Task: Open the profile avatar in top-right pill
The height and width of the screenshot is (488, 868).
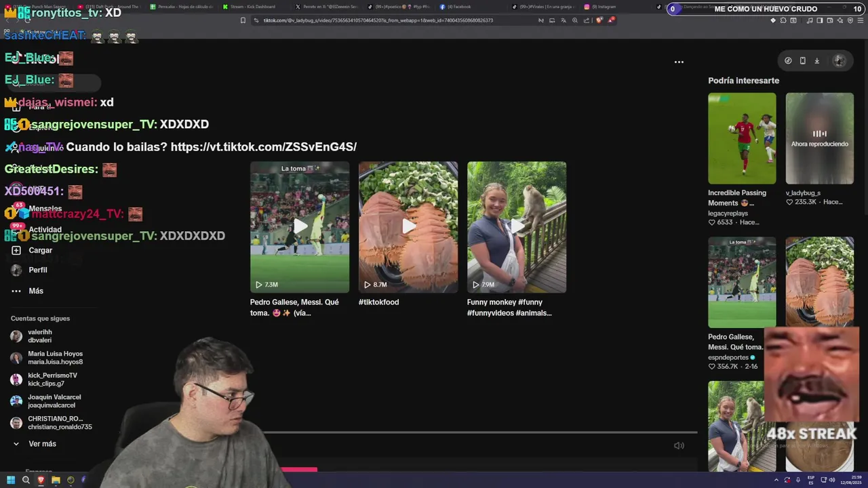Action: [839, 60]
